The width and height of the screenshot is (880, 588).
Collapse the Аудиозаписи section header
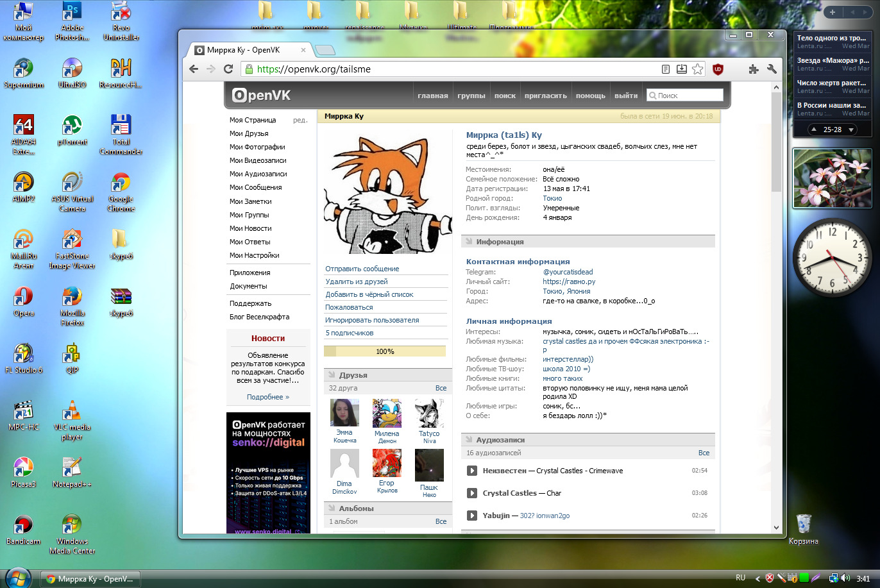coord(588,440)
